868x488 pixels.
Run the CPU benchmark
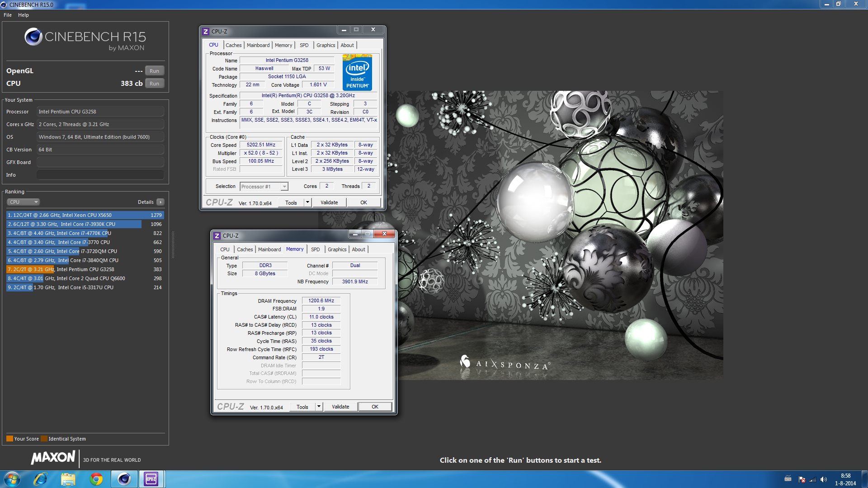point(155,84)
